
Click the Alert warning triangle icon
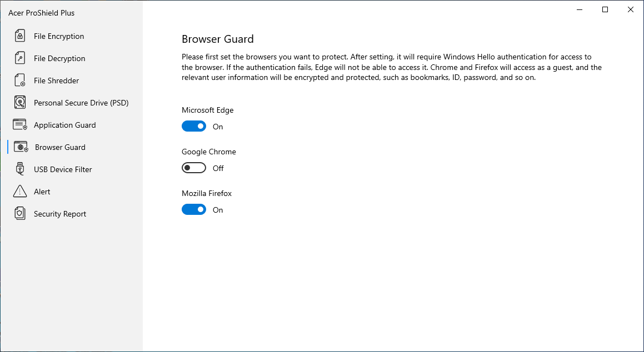coord(19,191)
